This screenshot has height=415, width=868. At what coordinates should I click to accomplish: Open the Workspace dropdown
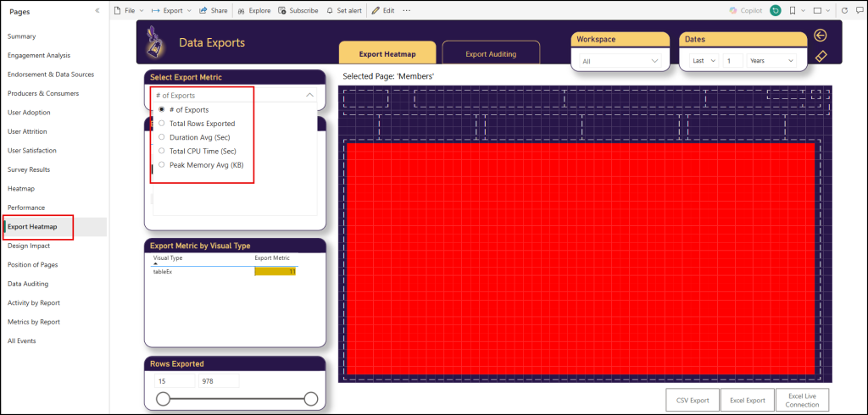(619, 61)
